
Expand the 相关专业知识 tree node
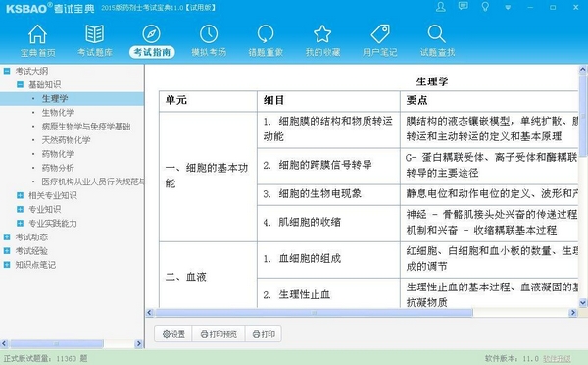pos(21,195)
